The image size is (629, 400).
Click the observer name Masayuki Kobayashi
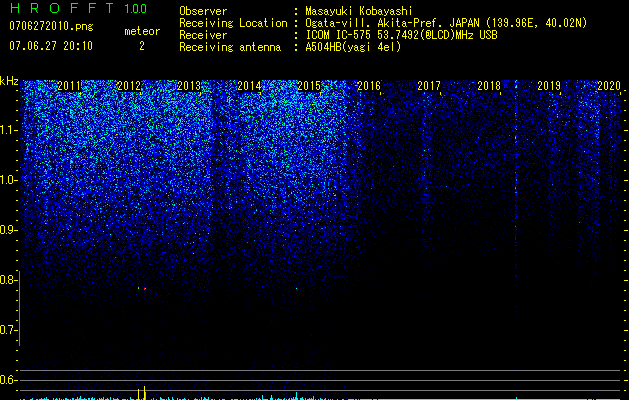(359, 11)
